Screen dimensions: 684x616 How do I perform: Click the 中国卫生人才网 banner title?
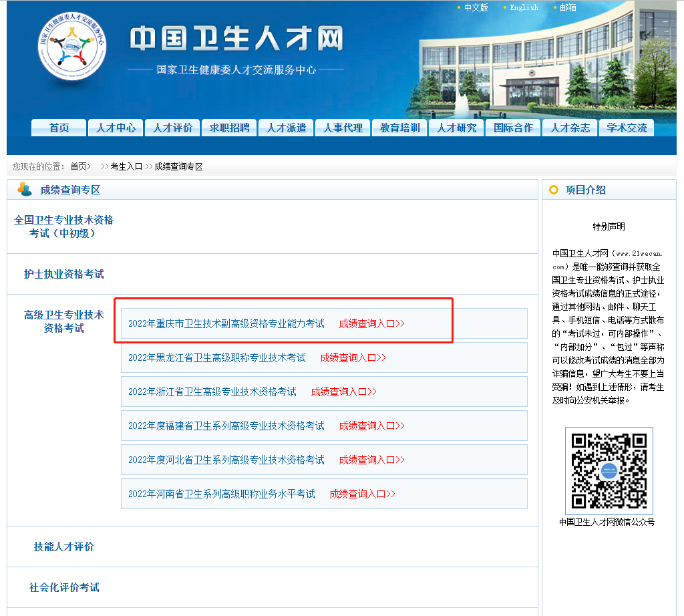tap(237, 38)
